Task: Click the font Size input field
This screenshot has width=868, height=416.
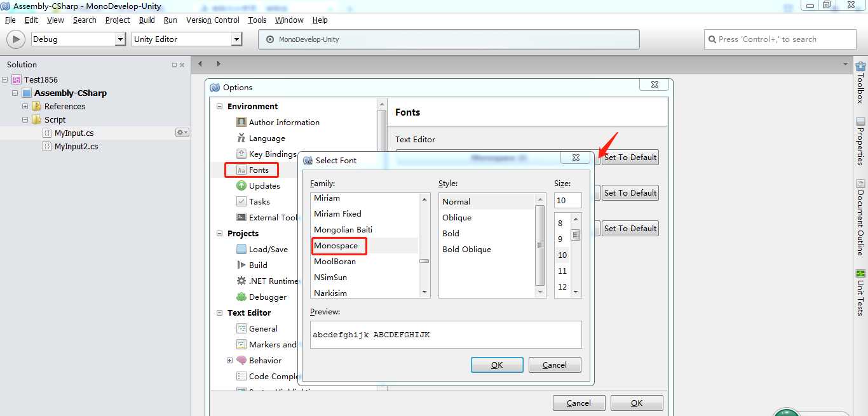Action: pos(568,200)
